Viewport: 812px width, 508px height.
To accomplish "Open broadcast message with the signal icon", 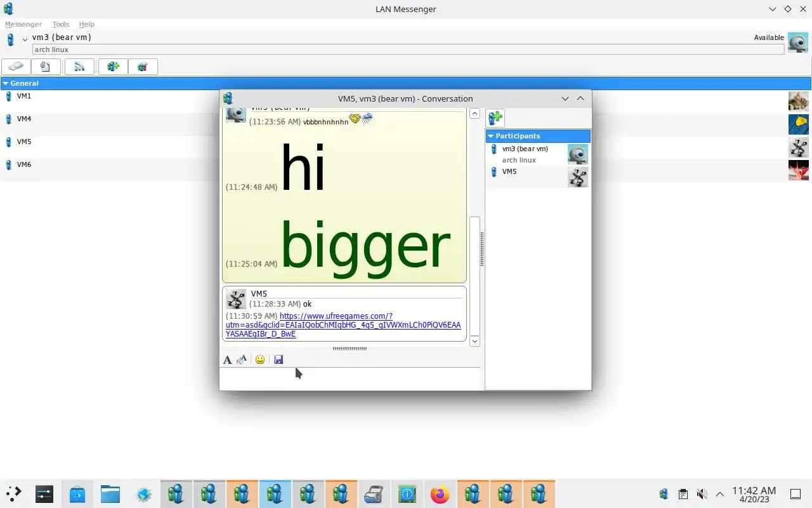I will [x=79, y=67].
